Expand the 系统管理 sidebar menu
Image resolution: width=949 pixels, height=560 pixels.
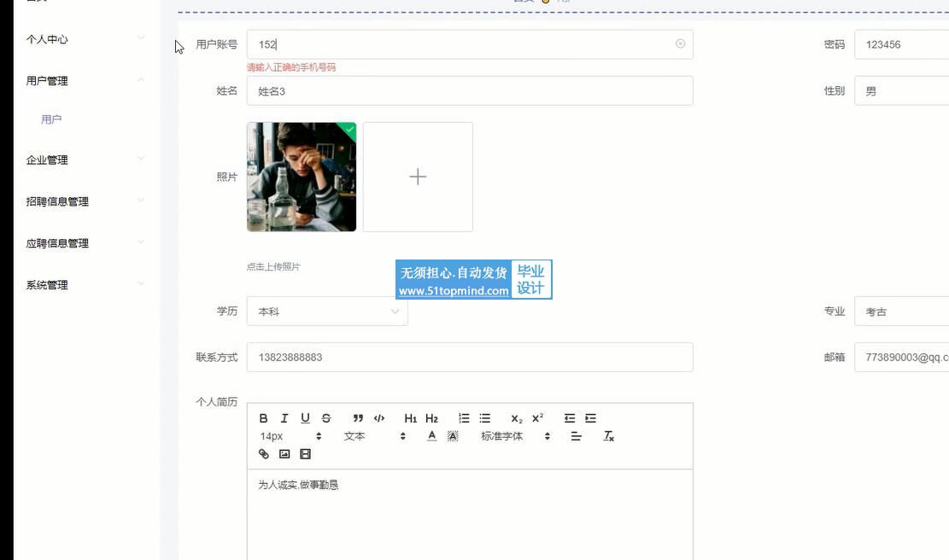point(85,285)
